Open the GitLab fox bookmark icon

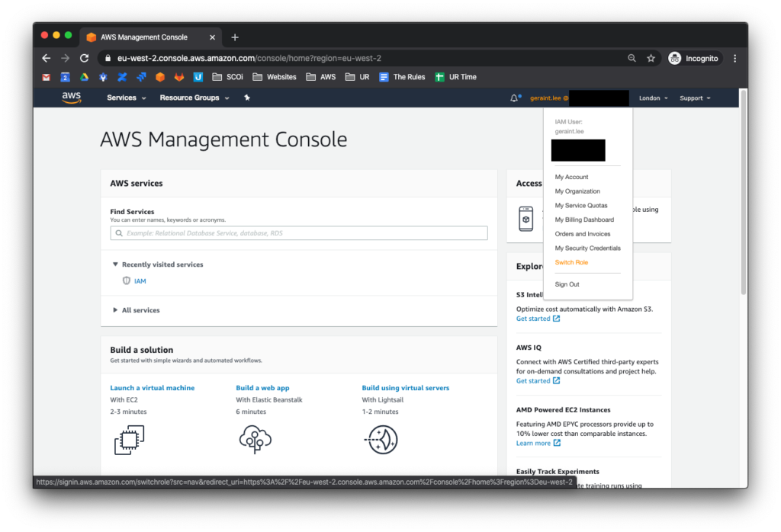click(178, 77)
